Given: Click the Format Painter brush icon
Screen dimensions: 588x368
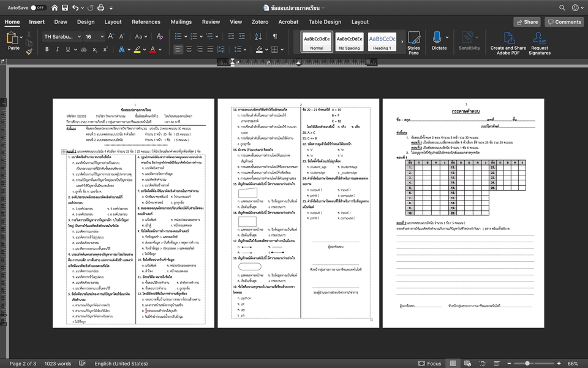Looking at the screenshot, I should pos(29,52).
